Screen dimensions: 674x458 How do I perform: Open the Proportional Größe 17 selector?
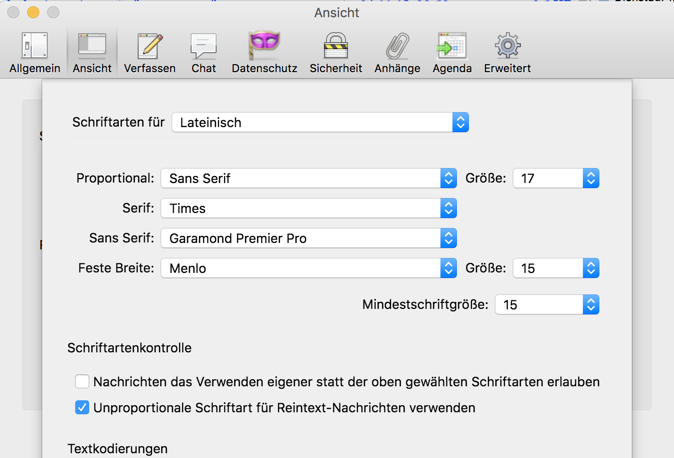(556, 178)
